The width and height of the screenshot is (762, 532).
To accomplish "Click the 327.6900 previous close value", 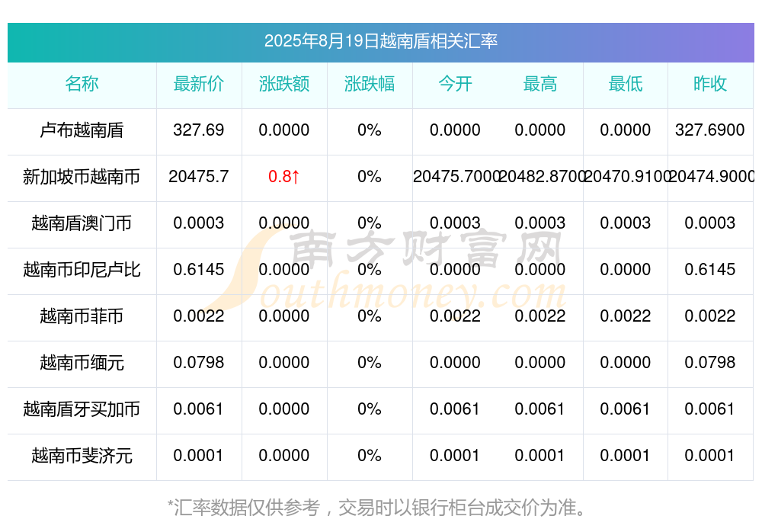I will coord(710,130).
